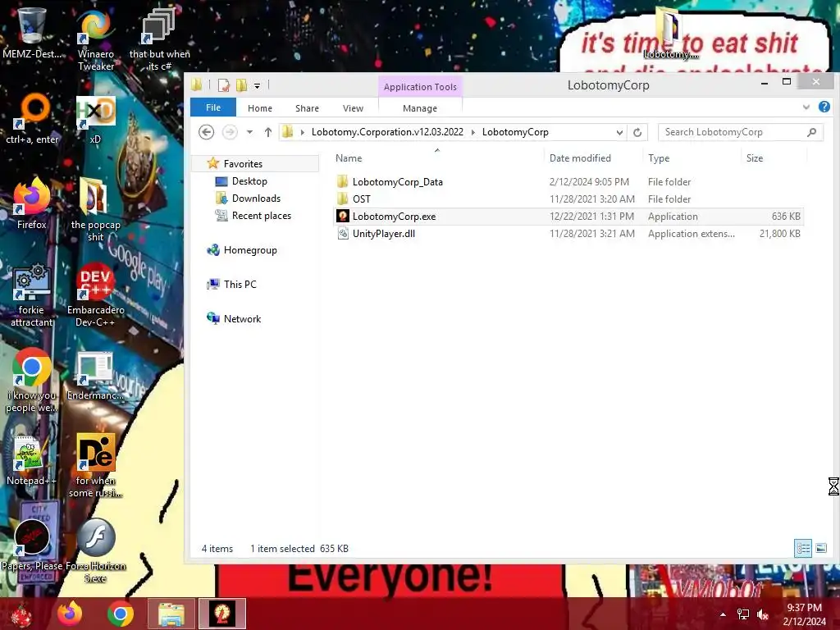Viewport: 840px width, 630px height.
Task: Click Chrome icon in the taskbar
Action: 120,614
